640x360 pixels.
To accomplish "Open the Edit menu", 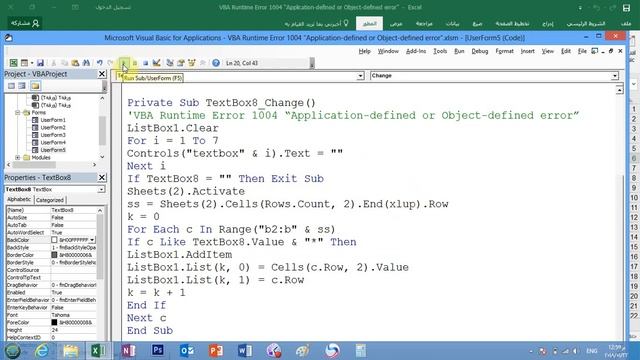I will [x=566, y=51].
